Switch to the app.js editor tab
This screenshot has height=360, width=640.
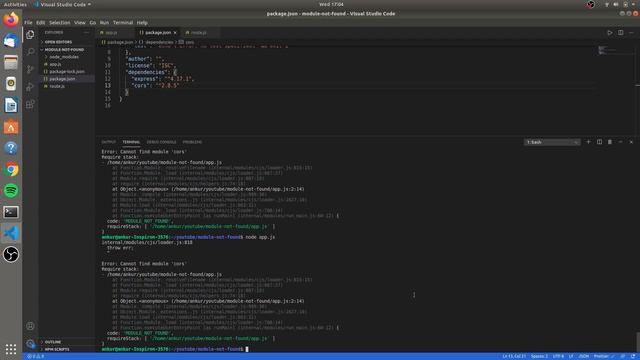point(116,33)
